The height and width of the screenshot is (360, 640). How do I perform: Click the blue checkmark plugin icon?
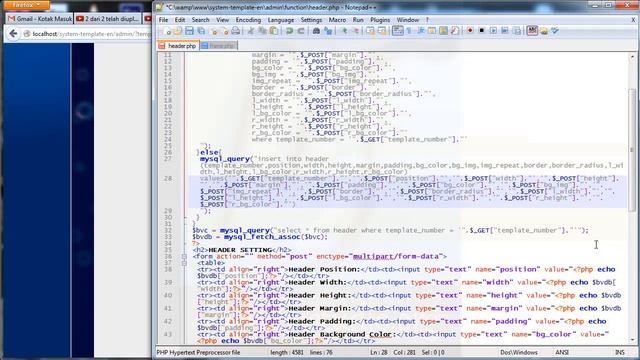[x=555, y=31]
